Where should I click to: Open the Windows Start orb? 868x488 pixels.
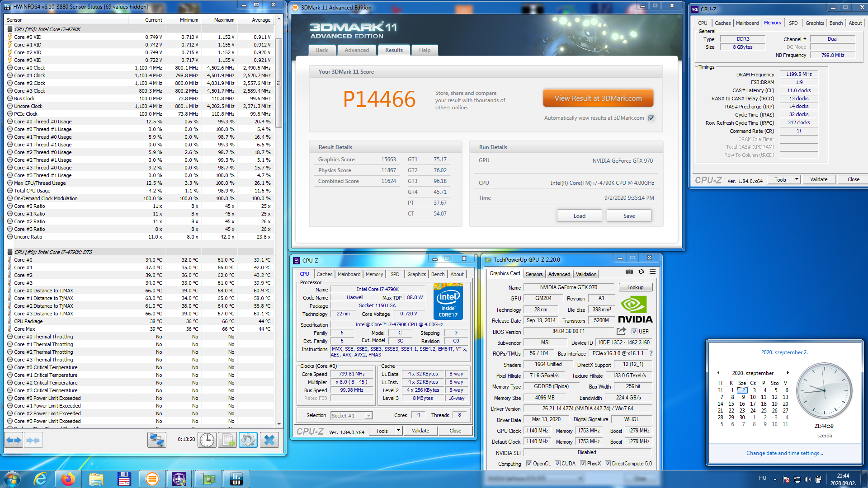coord(12,479)
